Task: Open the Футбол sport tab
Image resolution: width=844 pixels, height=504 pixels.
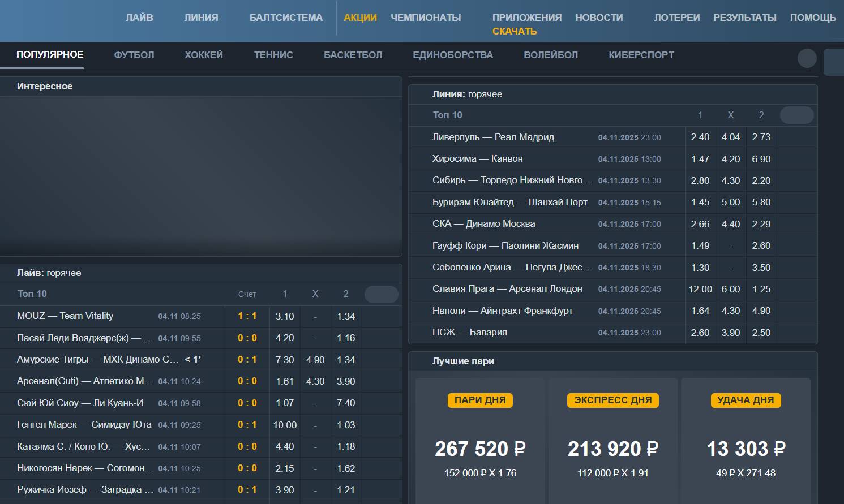Action: click(x=134, y=55)
